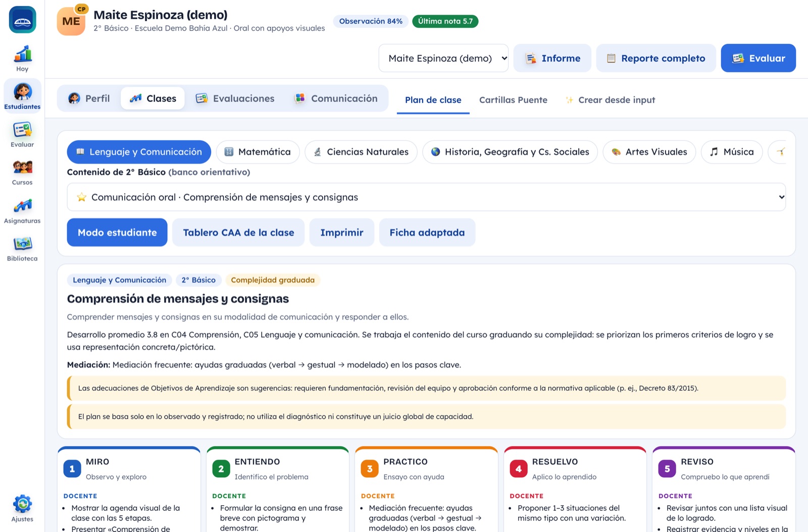The height and width of the screenshot is (532, 808).
Task: Open the Ficha adaptada
Action: pos(427,232)
